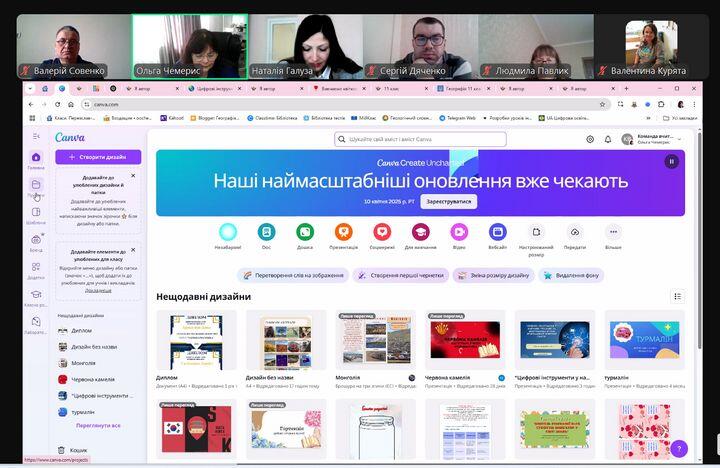Open the Kahoot bookmark
Image resolution: width=720 pixels, height=468 pixels.
[x=172, y=118]
